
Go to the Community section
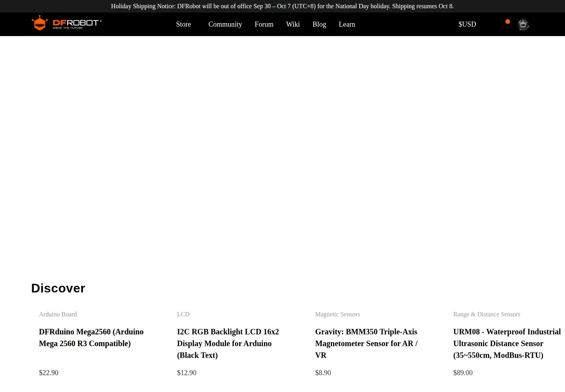click(225, 24)
